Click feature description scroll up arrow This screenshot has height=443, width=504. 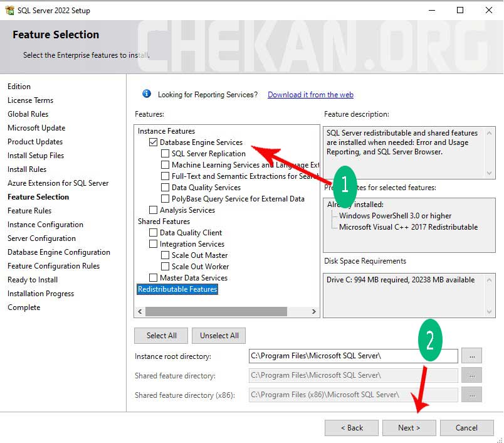coord(489,132)
